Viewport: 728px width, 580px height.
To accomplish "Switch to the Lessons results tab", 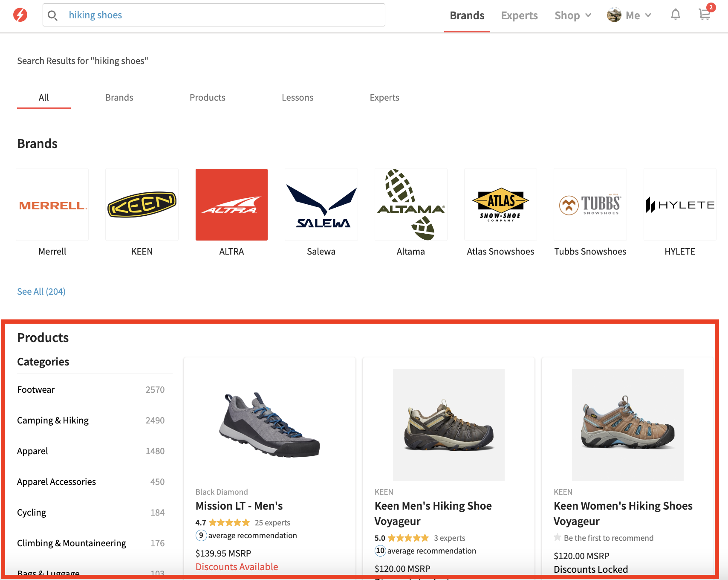I will pyautogui.click(x=298, y=98).
